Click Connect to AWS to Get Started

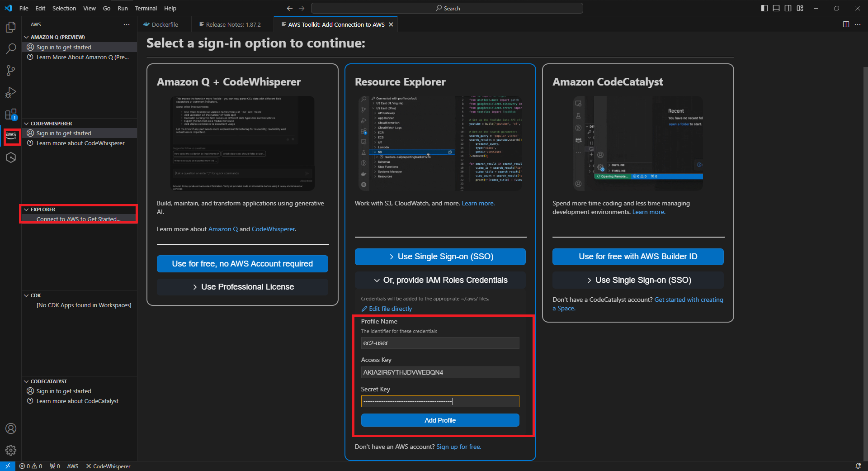point(80,219)
